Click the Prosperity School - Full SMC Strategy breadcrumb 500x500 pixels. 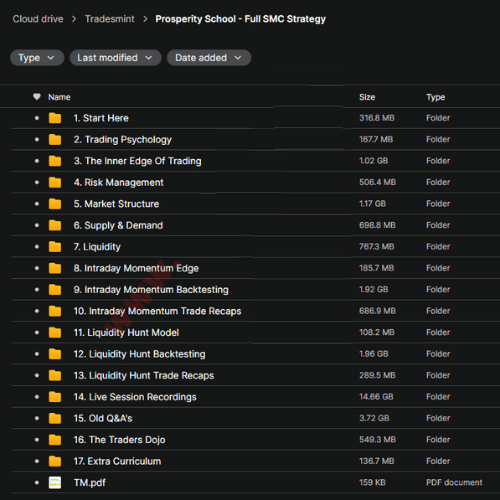(241, 19)
